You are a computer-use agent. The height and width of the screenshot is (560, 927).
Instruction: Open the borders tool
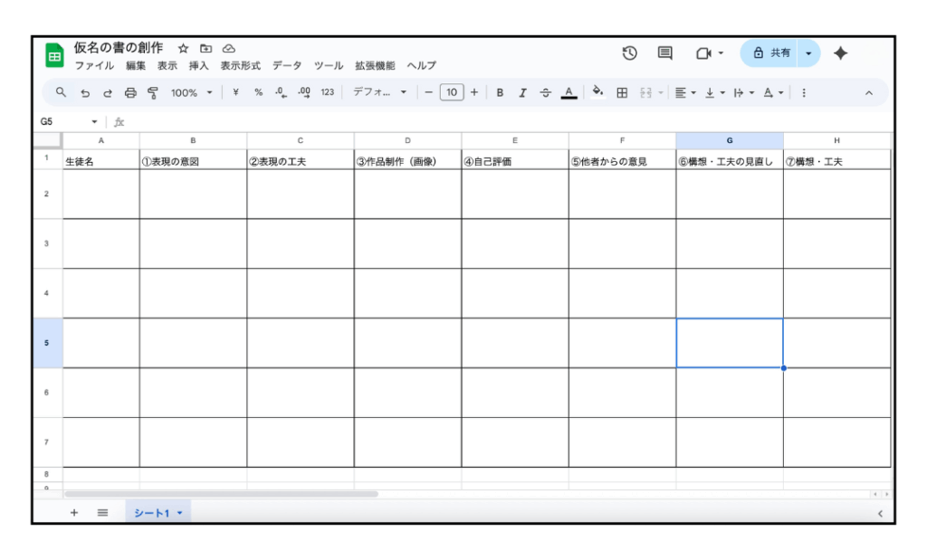(x=622, y=92)
